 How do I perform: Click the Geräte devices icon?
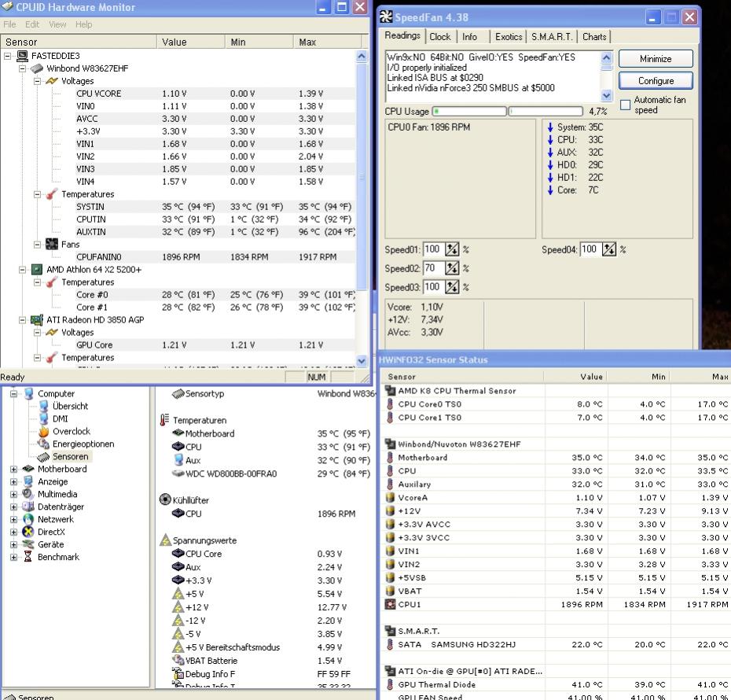[x=28, y=544]
